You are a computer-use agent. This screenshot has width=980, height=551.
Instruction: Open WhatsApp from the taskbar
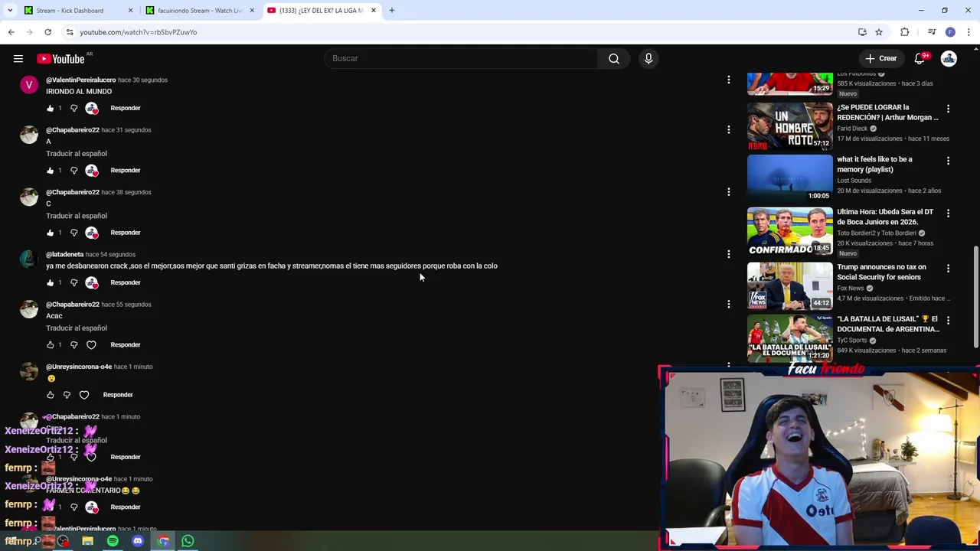coord(188,541)
